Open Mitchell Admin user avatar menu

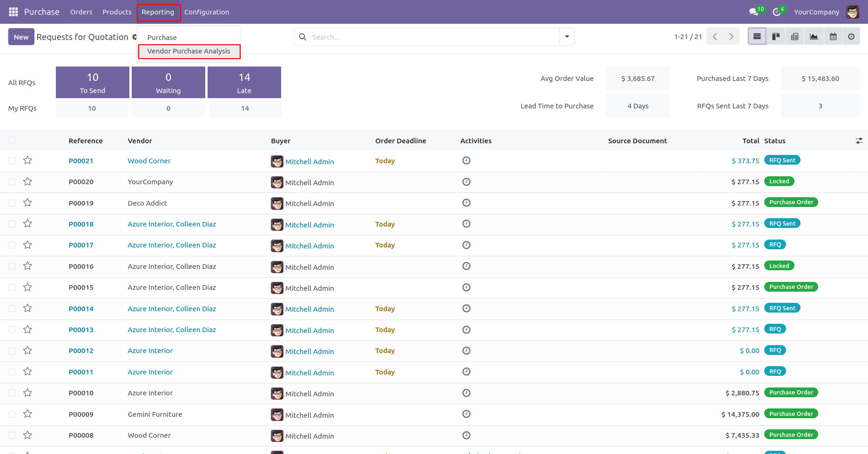(x=853, y=12)
